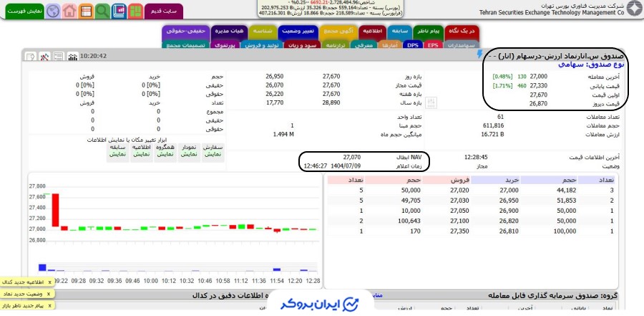The height and width of the screenshot is (316, 644).
Task: Go to home via house icon
Action: 69,11
